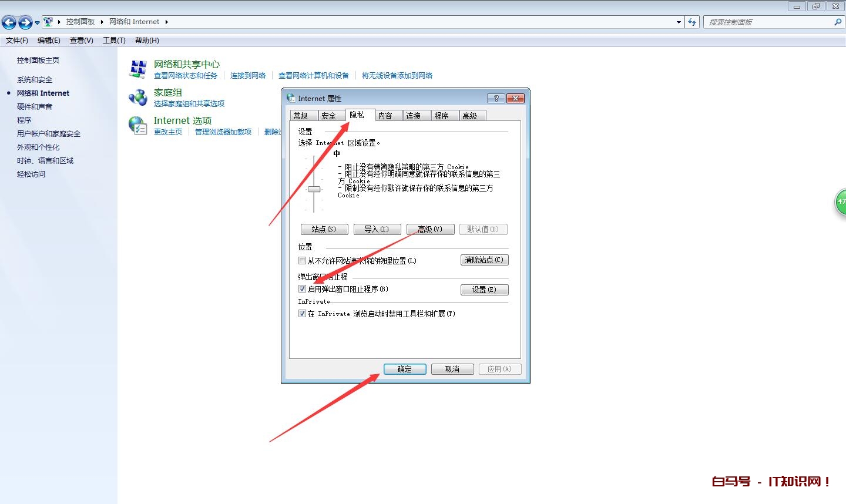
Task: Open the 编辑(E) menu
Action: pyautogui.click(x=49, y=41)
